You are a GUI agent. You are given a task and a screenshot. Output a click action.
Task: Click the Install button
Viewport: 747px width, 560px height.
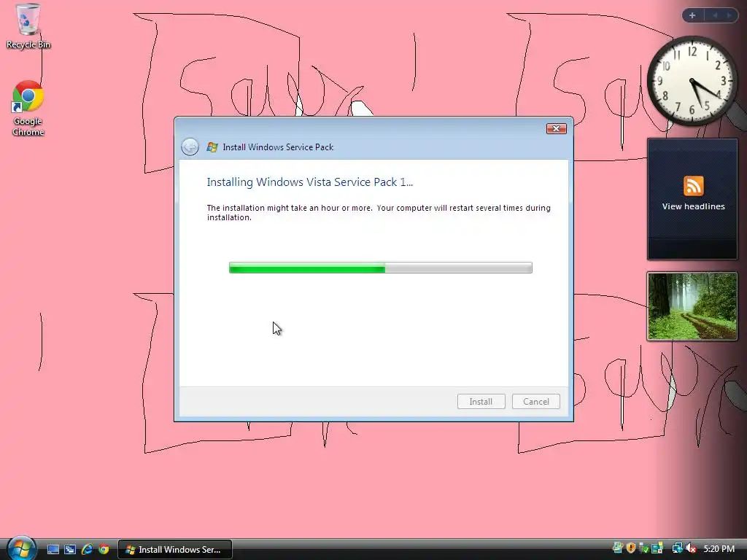pyautogui.click(x=481, y=402)
